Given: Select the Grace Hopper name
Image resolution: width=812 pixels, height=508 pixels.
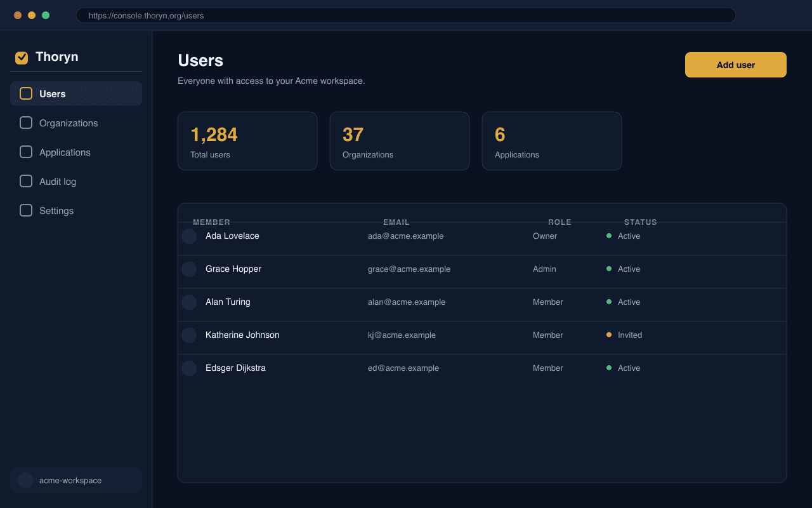Looking at the screenshot, I should [x=233, y=269].
